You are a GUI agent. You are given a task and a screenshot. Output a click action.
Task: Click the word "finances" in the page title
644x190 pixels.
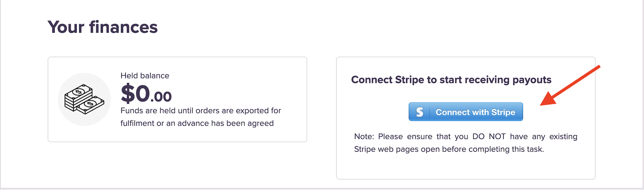click(x=123, y=27)
